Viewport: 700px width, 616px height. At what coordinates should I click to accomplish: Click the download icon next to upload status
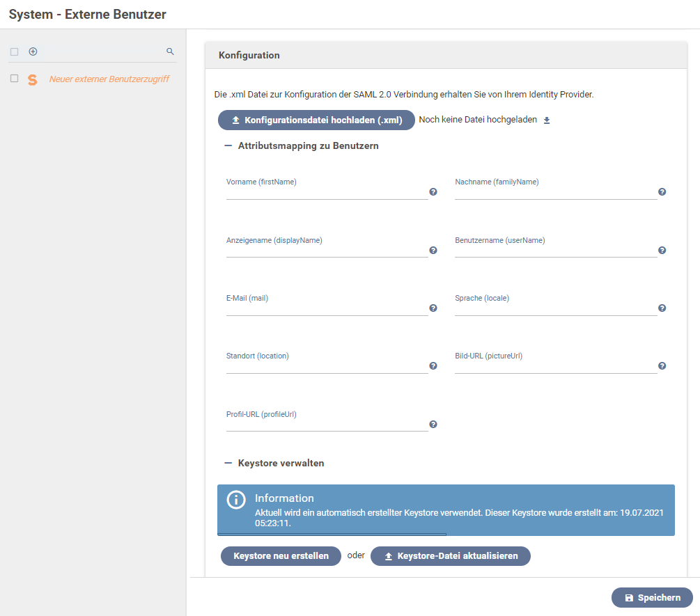pyautogui.click(x=547, y=120)
